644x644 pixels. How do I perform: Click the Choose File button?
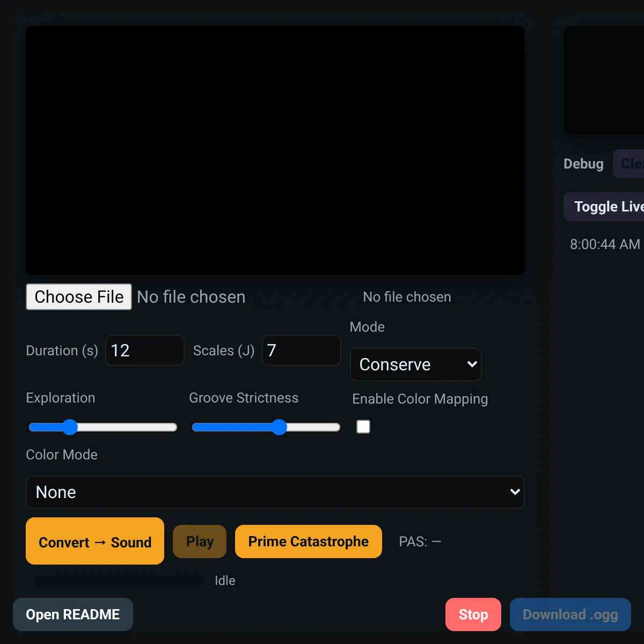point(79,297)
